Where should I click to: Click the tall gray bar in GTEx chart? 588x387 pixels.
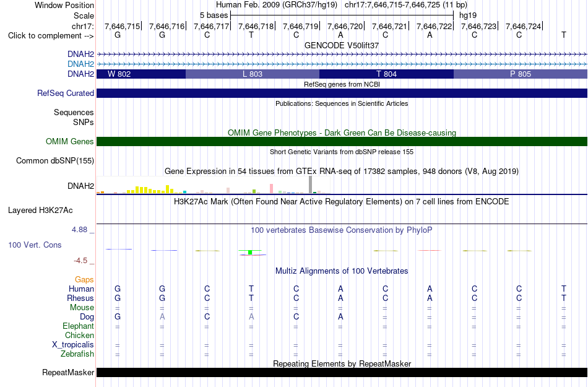[310, 185]
